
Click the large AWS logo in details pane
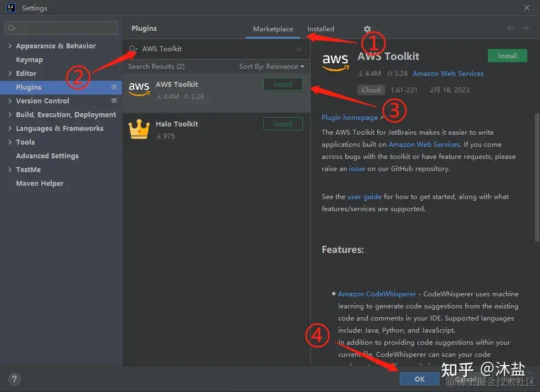pos(335,62)
